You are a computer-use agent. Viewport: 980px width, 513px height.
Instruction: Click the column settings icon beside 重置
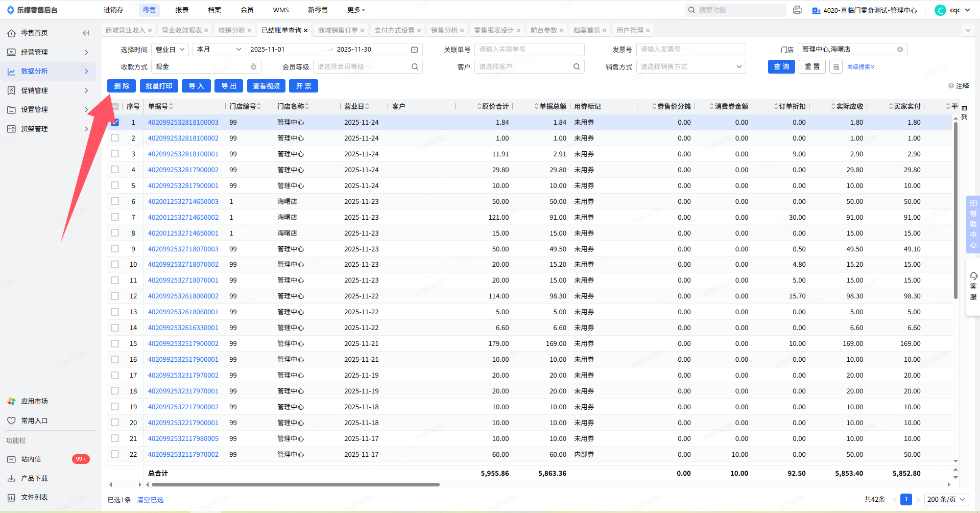[x=835, y=67]
